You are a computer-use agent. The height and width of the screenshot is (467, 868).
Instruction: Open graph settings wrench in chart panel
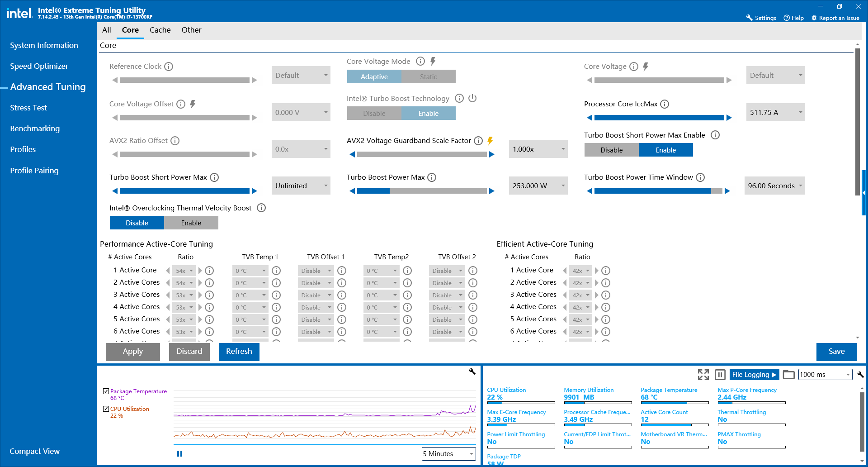tap(472, 372)
